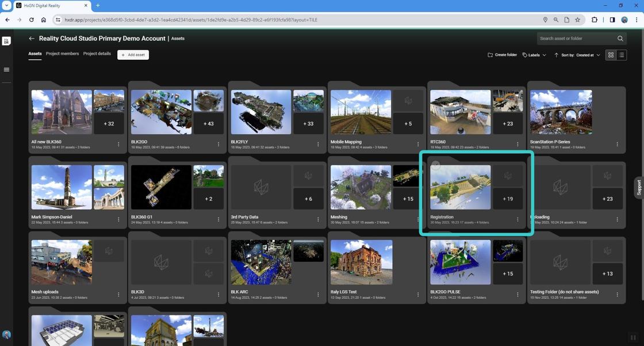Viewport: 644px width, 346px height.
Task: Click the browser address bar URL
Action: click(x=191, y=20)
